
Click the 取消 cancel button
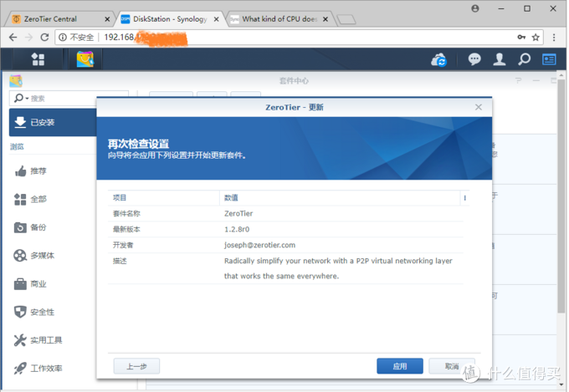[452, 366]
